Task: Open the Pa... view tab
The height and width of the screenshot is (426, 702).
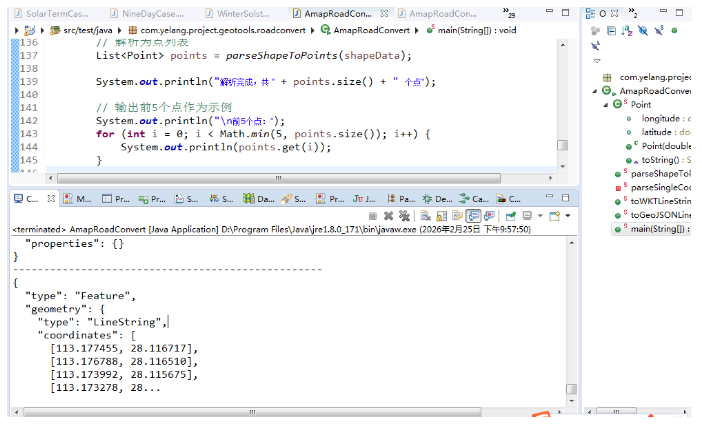Action: tap(401, 199)
